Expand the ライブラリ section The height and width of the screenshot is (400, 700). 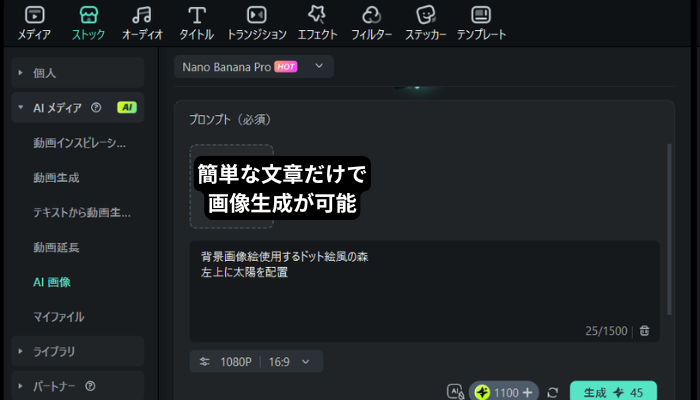[22, 351]
